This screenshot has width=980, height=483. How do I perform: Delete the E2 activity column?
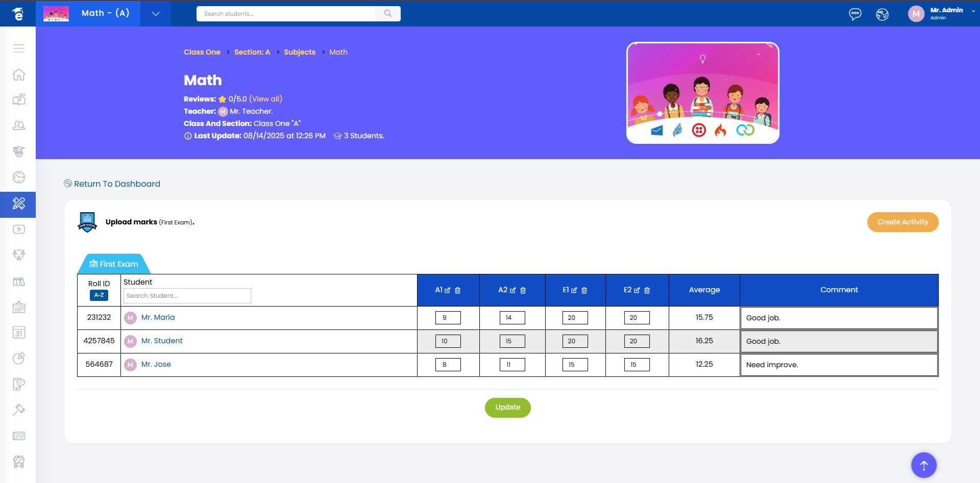647,290
